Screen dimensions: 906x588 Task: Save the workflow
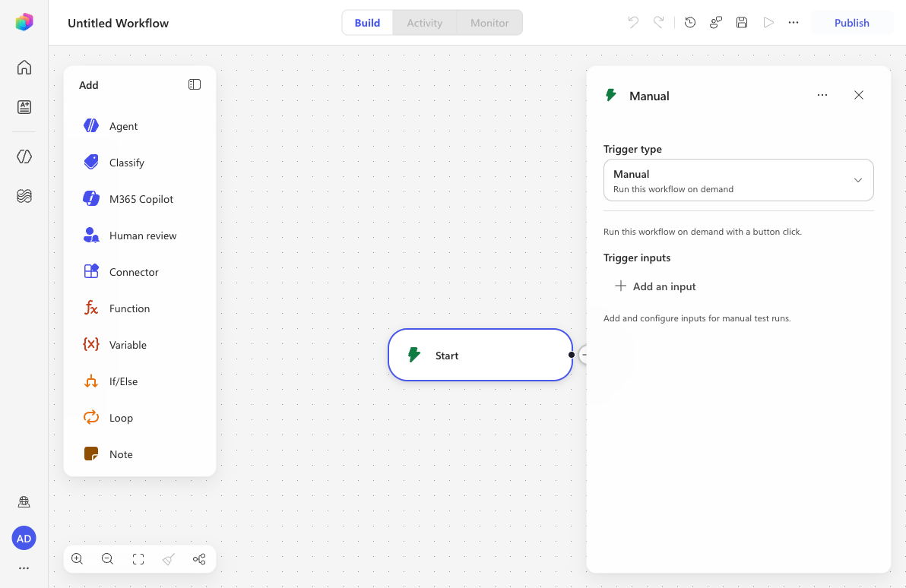[x=742, y=23]
